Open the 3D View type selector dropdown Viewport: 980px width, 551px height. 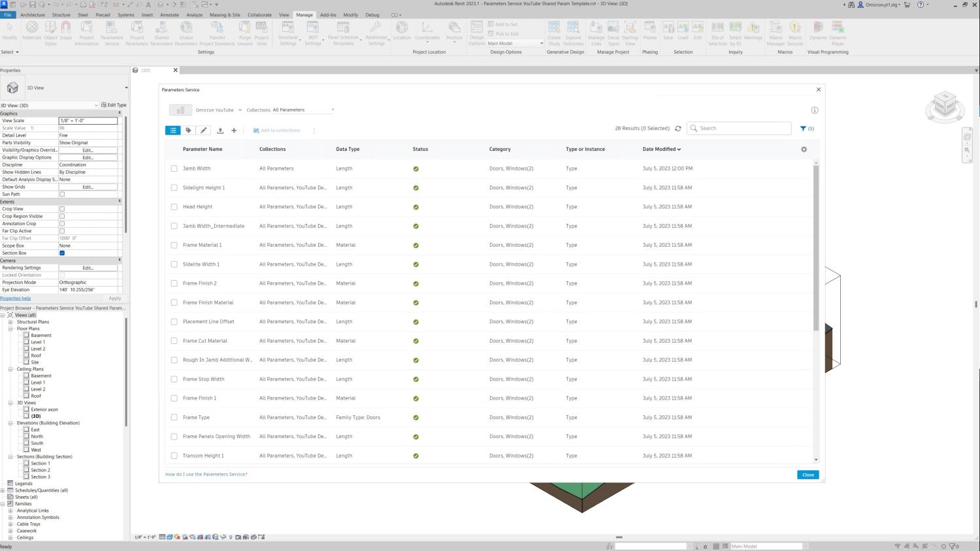(x=126, y=87)
